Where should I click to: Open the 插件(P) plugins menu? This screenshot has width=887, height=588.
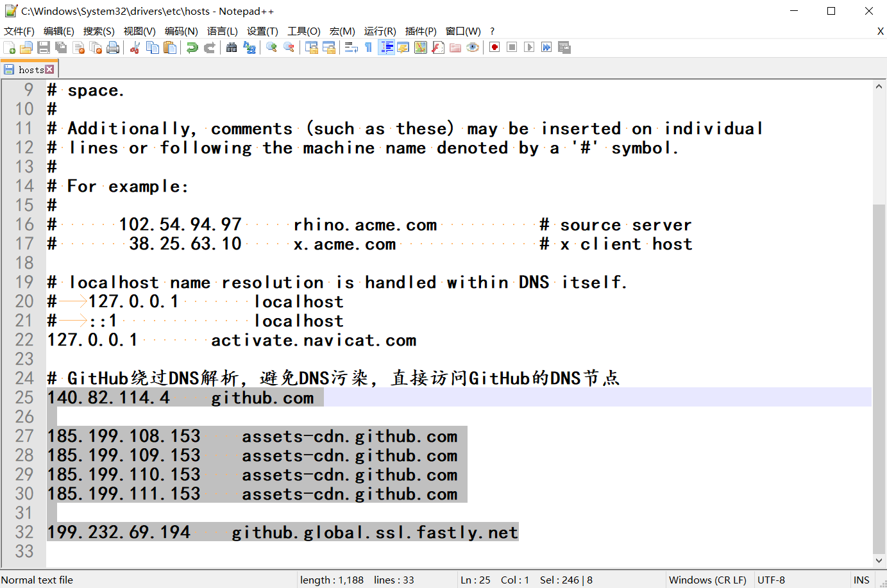[421, 31]
